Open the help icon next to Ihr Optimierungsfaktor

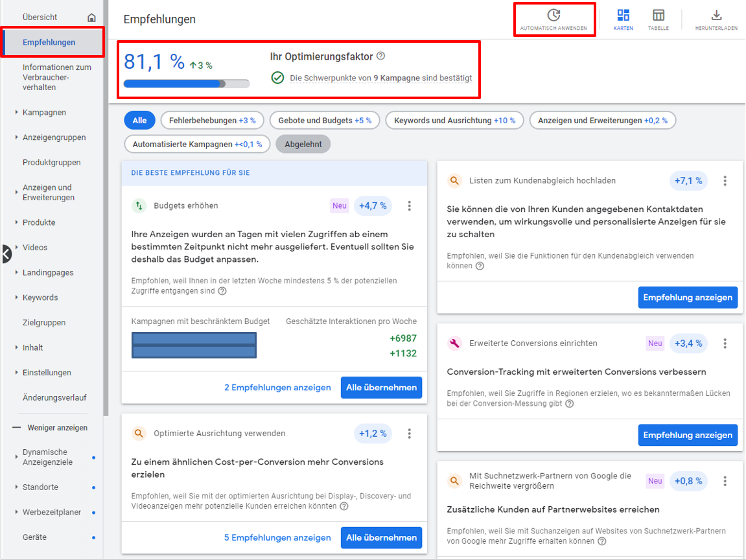coord(380,56)
